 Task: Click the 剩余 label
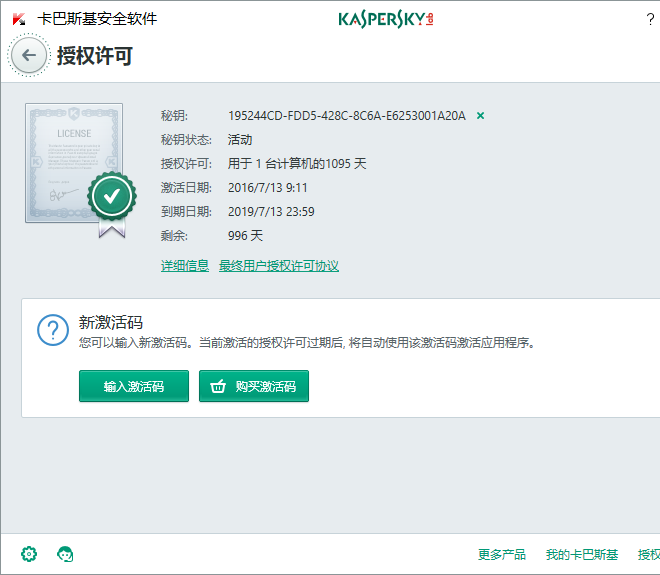(174, 235)
